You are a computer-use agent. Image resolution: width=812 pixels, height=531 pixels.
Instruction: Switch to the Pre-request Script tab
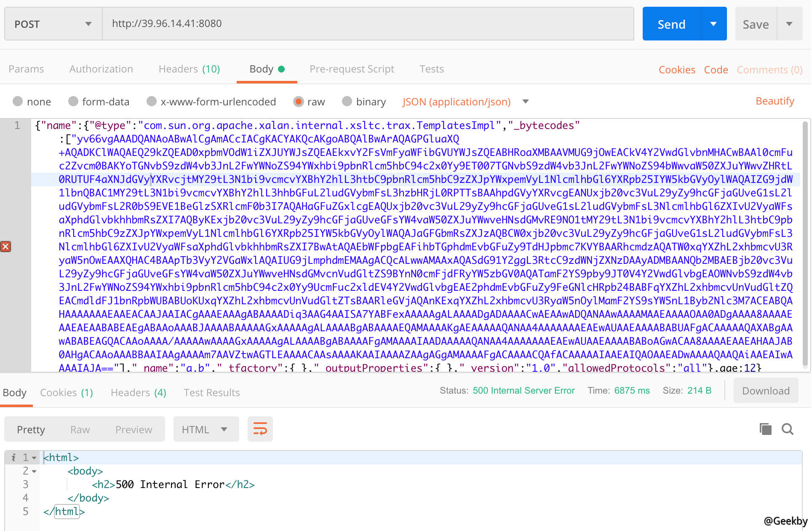[x=352, y=69]
